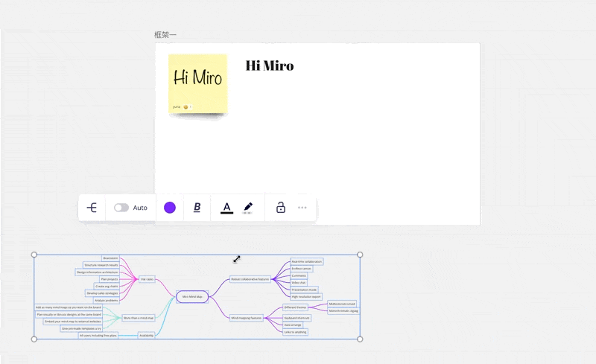Select the Presentation mode node
This screenshot has height=364, width=596.
tap(304, 290)
